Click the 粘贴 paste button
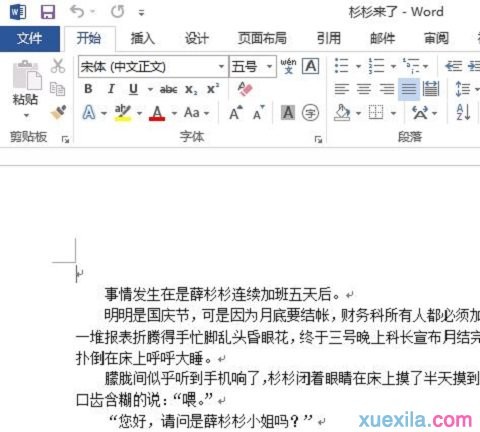Viewport: 480px width, 432px height. tap(26, 88)
